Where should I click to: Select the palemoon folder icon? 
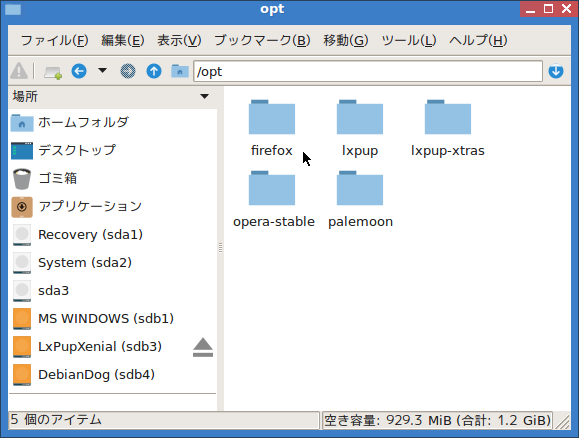point(360,188)
